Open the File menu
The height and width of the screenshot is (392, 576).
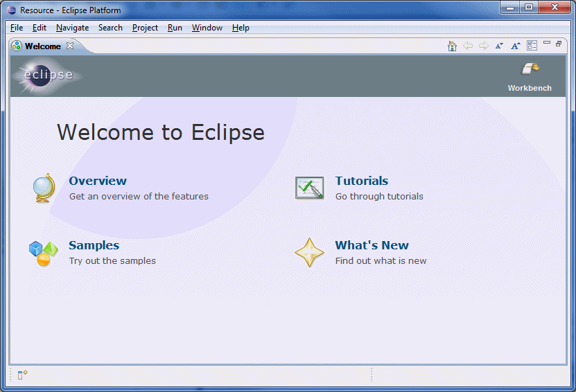(17, 28)
